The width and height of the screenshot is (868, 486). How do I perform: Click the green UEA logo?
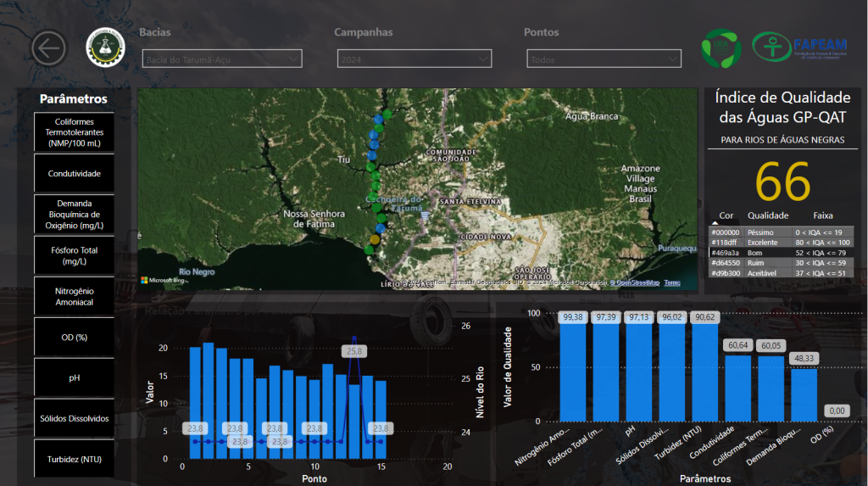(721, 48)
